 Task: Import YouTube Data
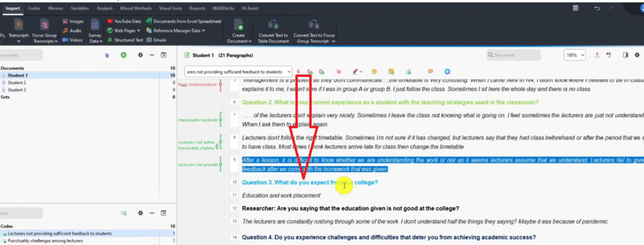point(124,21)
